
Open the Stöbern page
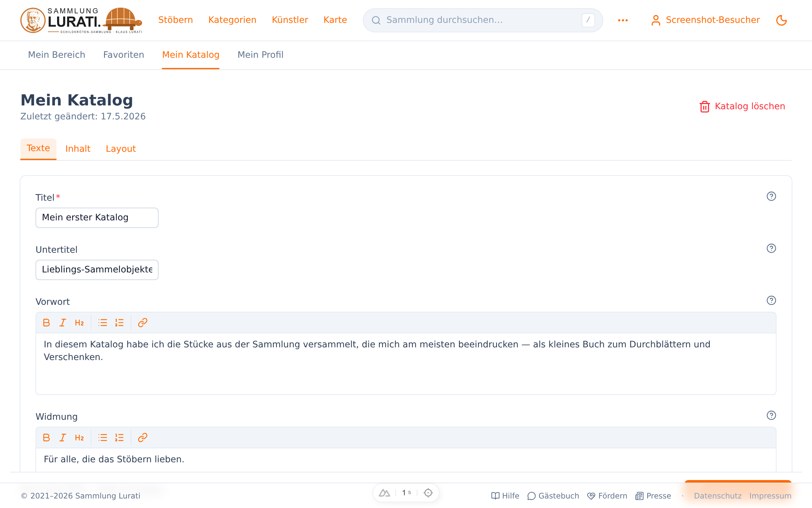click(175, 20)
